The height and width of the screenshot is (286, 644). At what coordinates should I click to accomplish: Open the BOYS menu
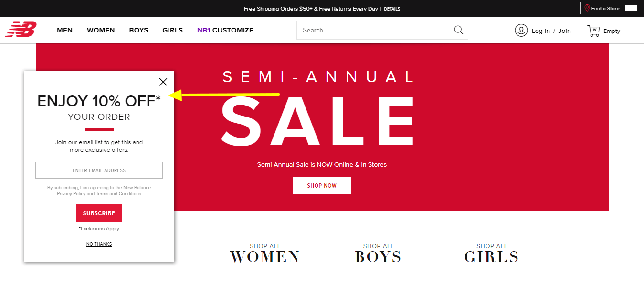pyautogui.click(x=138, y=30)
